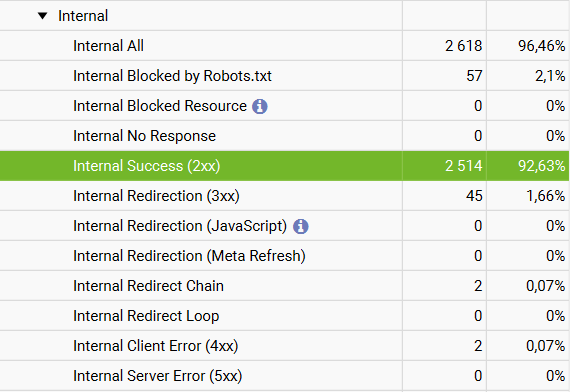Screen dimensions: 570x392
Task: Click the 92,63% value in Success row
Action: 541,166
